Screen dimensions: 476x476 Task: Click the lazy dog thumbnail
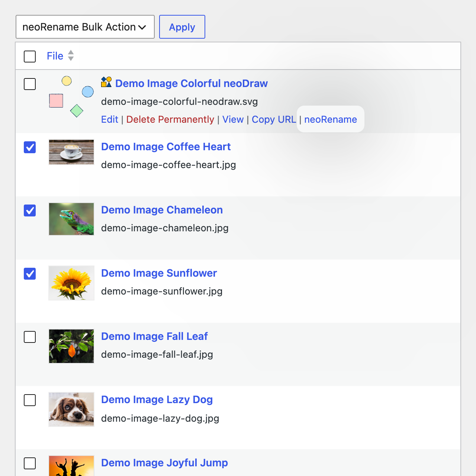tap(71, 409)
